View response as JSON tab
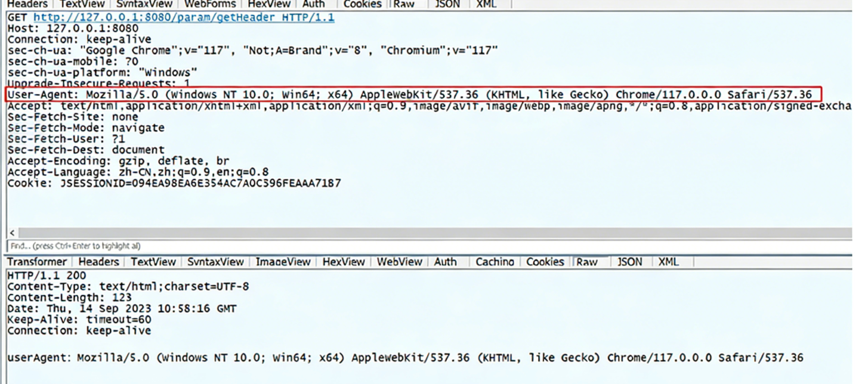 click(x=629, y=262)
